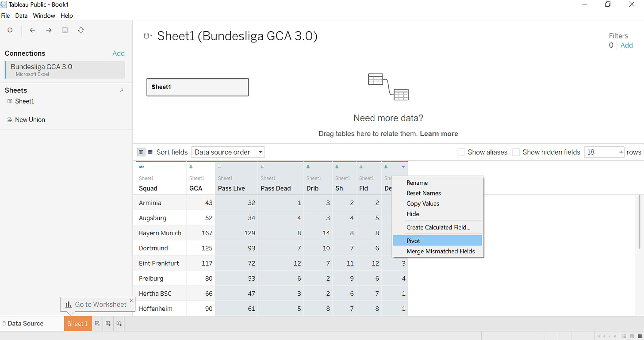The image size is (644, 340).
Task: Close the Go to Worksheet tooltip
Action: tap(131, 300)
